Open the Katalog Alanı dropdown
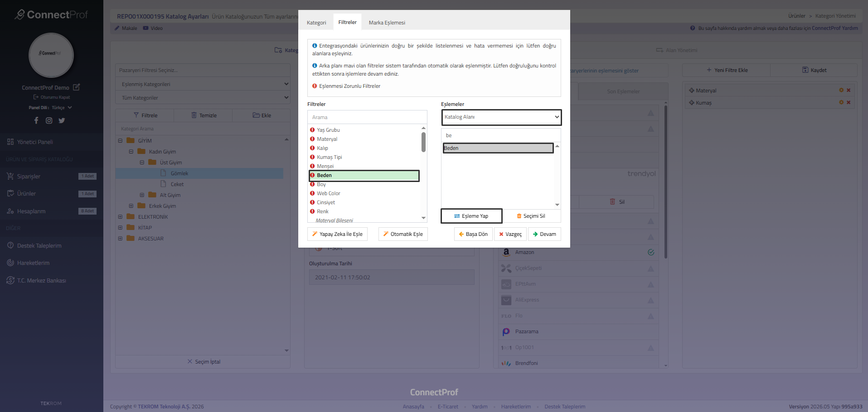This screenshot has height=412, width=868. (501, 117)
